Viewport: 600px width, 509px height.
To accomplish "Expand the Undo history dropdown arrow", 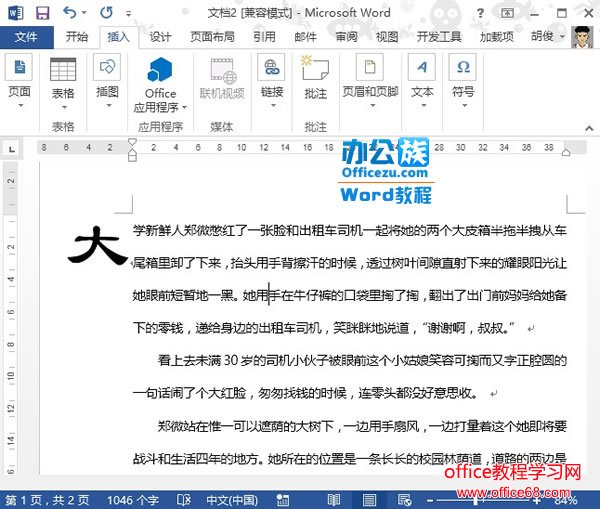I will click(83, 13).
